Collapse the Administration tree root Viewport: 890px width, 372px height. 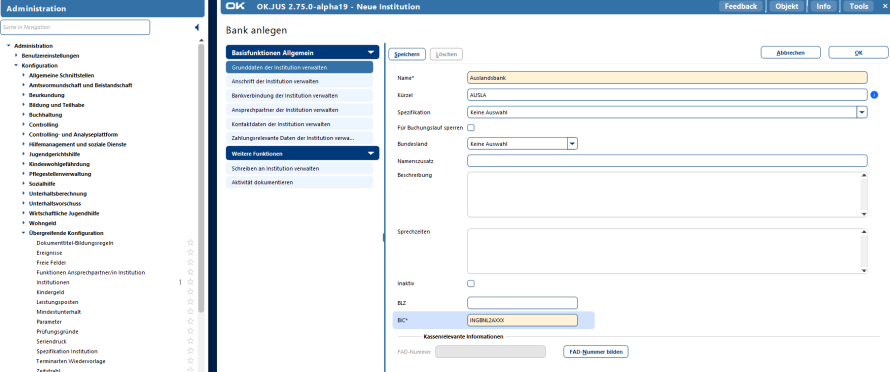click(x=9, y=46)
